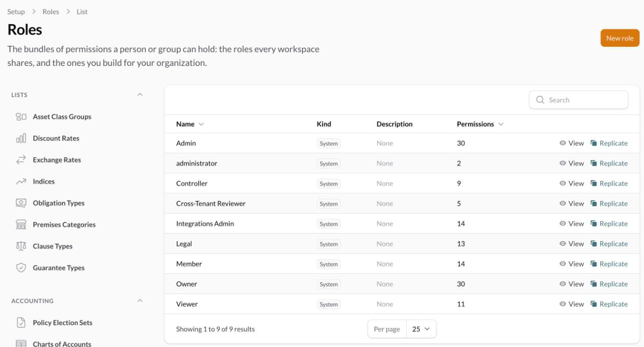Open Clause Types list

[x=53, y=247]
